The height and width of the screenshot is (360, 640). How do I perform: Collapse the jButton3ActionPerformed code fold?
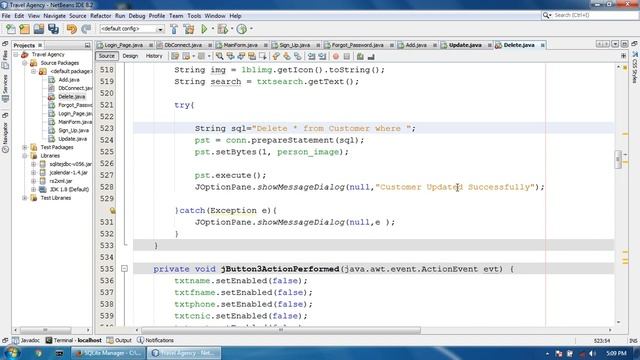pyautogui.click(x=124, y=269)
